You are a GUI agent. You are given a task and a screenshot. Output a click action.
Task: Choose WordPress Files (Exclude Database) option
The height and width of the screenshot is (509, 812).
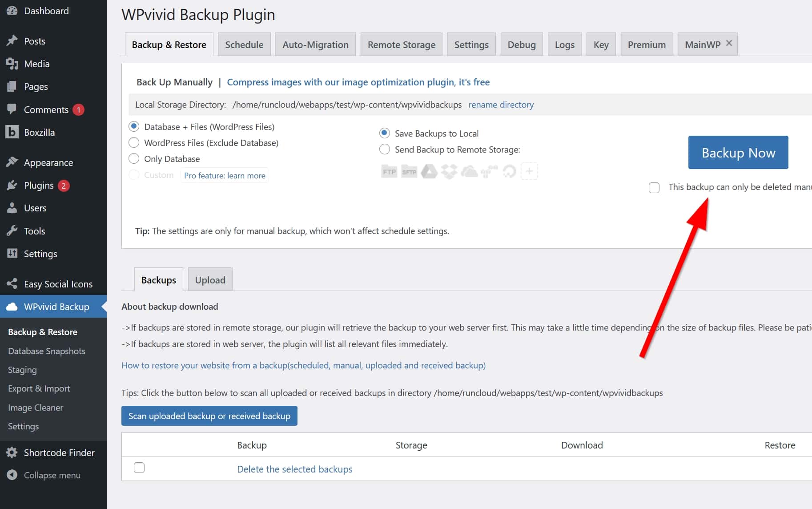pyautogui.click(x=134, y=143)
